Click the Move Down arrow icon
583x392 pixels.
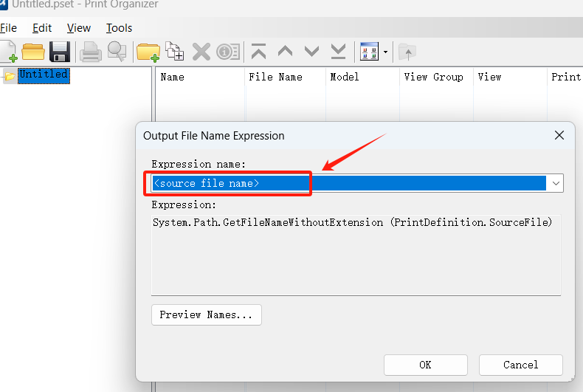pos(311,52)
